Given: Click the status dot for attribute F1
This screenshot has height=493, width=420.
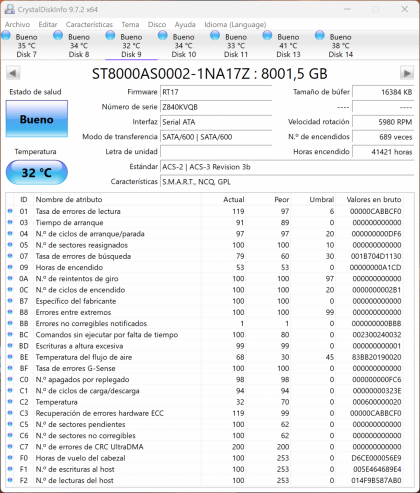Looking at the screenshot, I should [x=10, y=469].
